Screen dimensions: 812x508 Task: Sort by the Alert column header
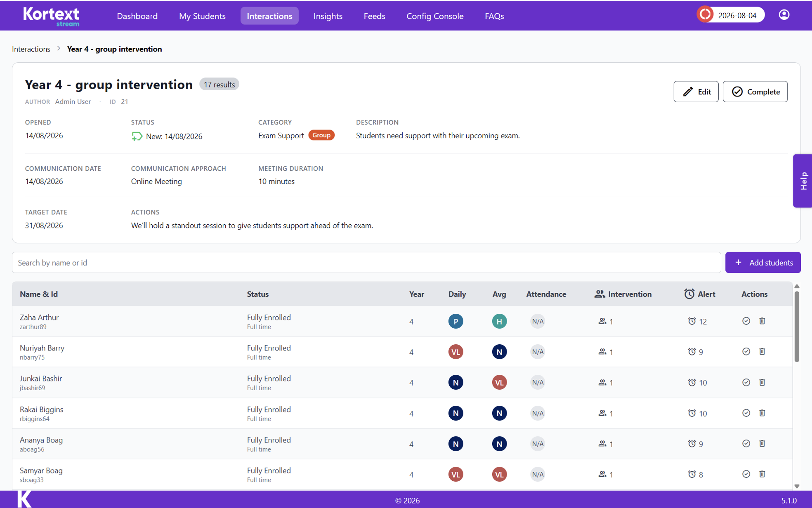pyautogui.click(x=700, y=294)
